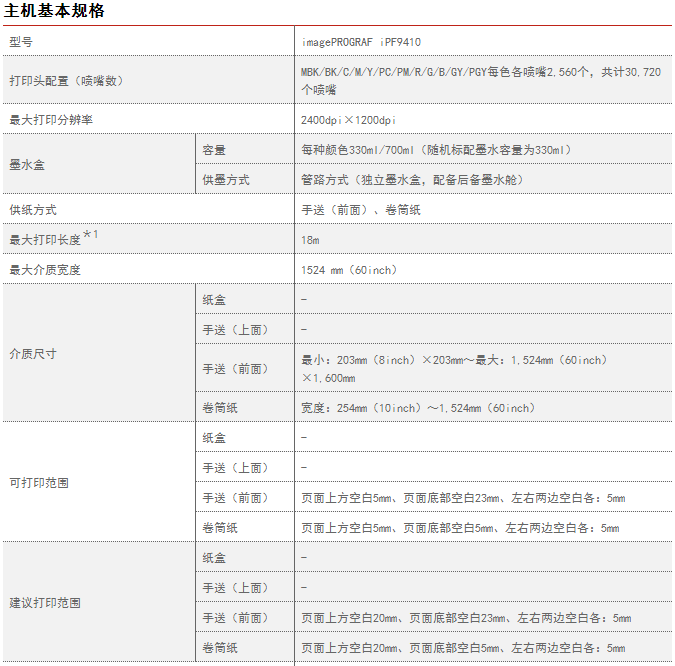Click 纸盒 under 介质尺寸
Viewport: 675px width, 666px height.
(214, 300)
